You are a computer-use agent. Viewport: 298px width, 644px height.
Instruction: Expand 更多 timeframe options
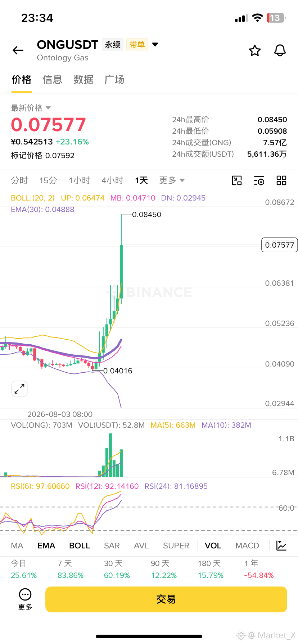click(x=172, y=180)
